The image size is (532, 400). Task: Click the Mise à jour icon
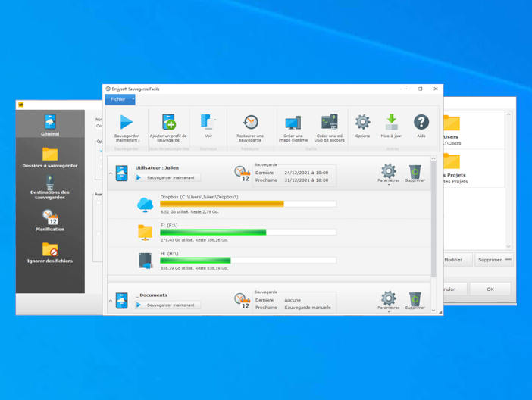(392, 122)
